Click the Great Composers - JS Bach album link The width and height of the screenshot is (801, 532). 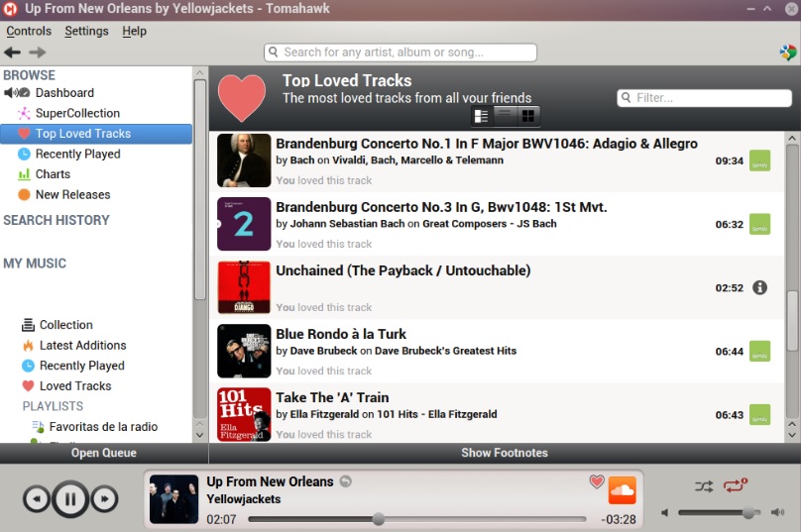490,224
